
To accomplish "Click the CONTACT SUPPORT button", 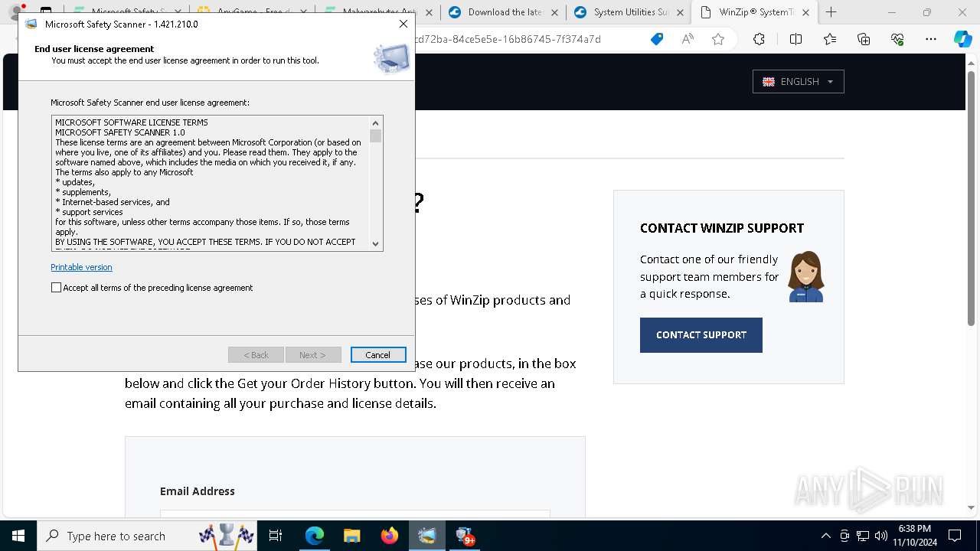I will [x=701, y=335].
